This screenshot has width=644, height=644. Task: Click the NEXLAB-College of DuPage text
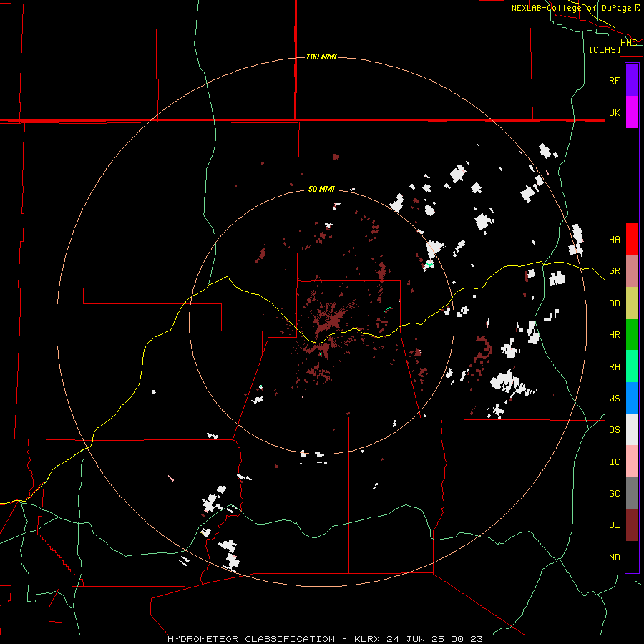click(x=571, y=8)
